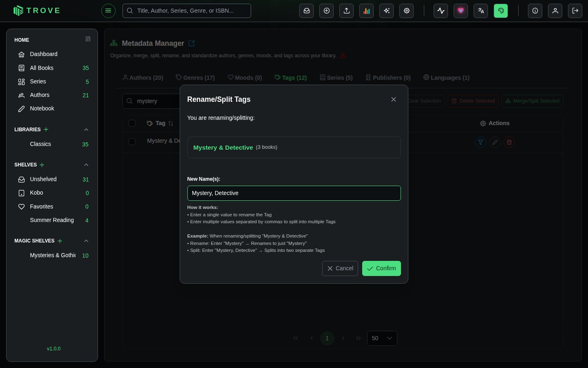Switch to the Authors (20) tab

(x=143, y=78)
